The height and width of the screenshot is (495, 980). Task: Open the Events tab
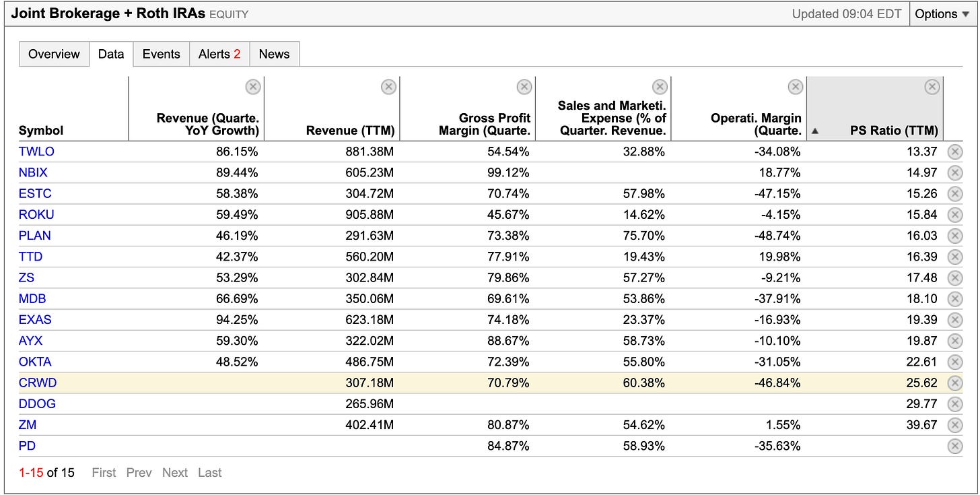tap(162, 54)
